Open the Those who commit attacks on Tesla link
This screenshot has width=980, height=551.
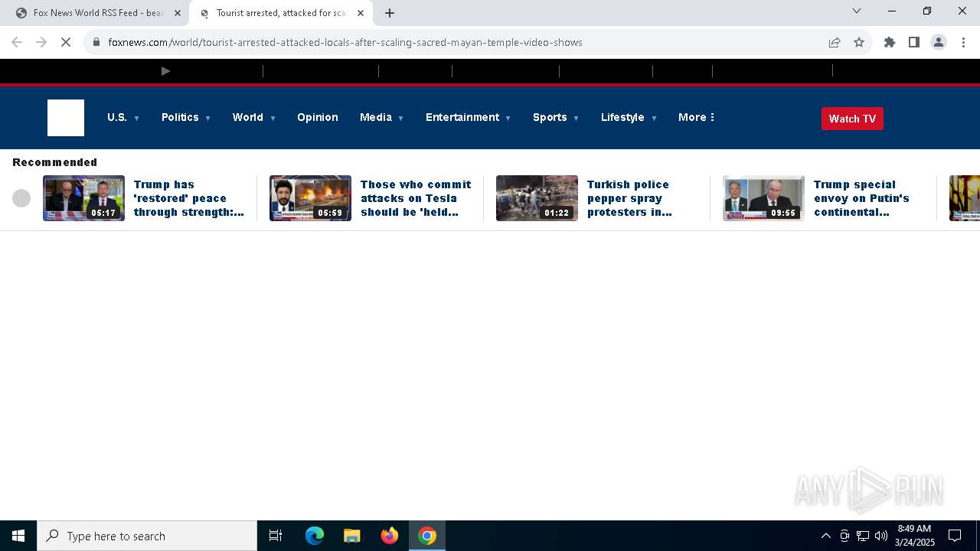point(416,198)
